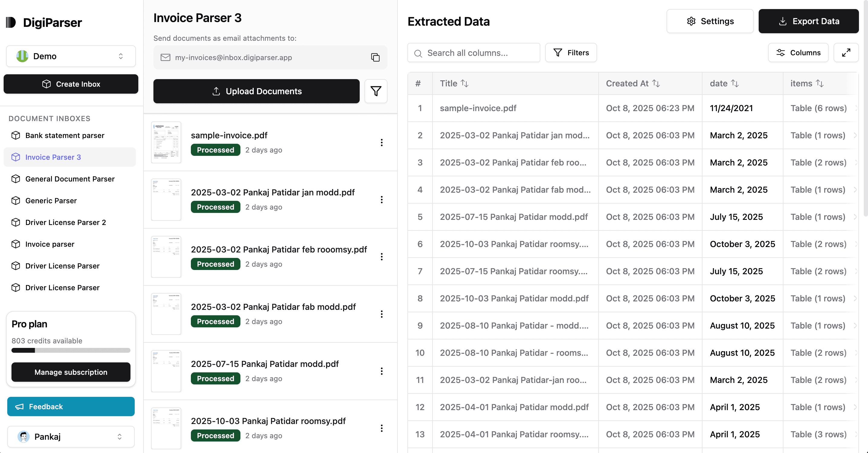Click the Upload Documents button
The height and width of the screenshot is (453, 868).
[256, 91]
